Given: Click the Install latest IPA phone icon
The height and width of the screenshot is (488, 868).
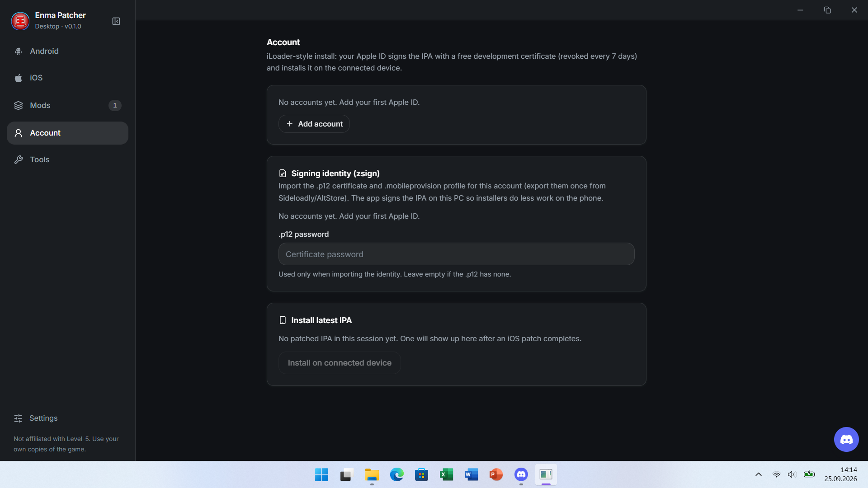Looking at the screenshot, I should pyautogui.click(x=283, y=320).
